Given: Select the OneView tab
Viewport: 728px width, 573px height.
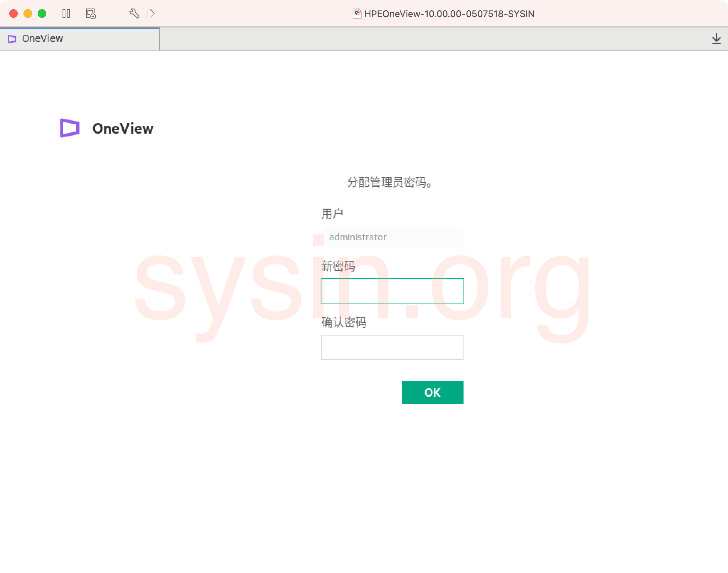Looking at the screenshot, I should (x=80, y=39).
